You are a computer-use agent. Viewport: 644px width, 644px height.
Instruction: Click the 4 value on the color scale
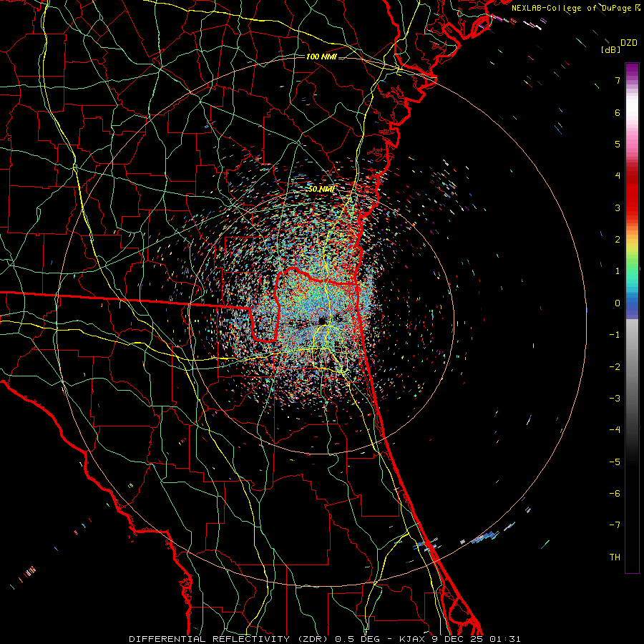coord(618,176)
